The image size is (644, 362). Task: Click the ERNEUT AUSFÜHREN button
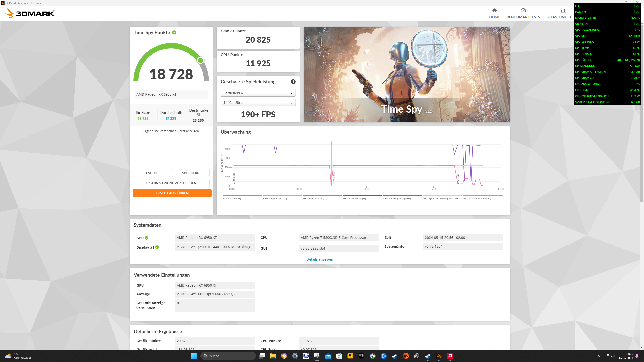click(172, 193)
